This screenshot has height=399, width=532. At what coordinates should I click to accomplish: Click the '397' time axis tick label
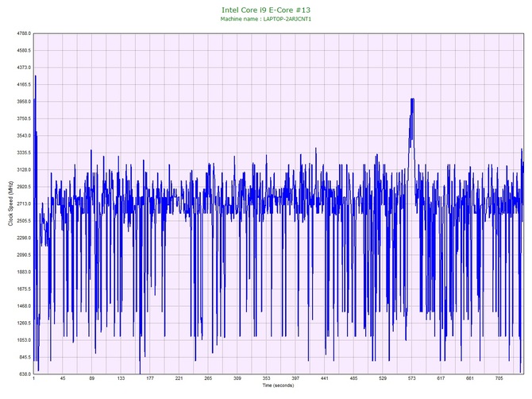[295, 378]
